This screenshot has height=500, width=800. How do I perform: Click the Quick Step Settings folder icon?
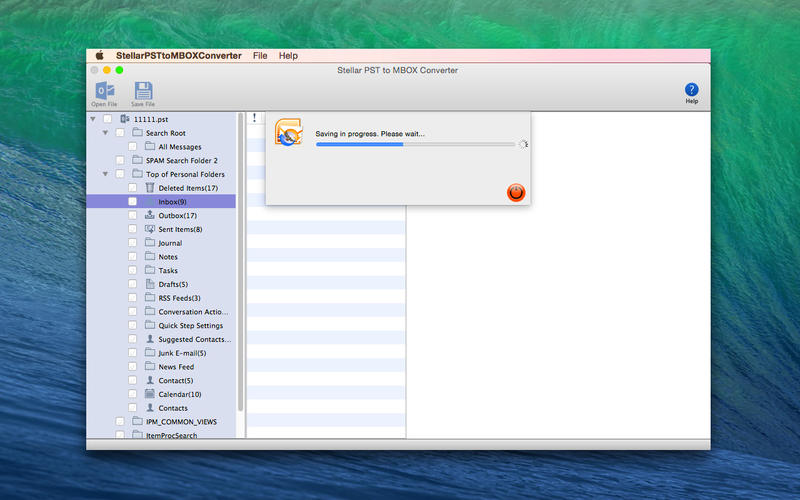150,325
